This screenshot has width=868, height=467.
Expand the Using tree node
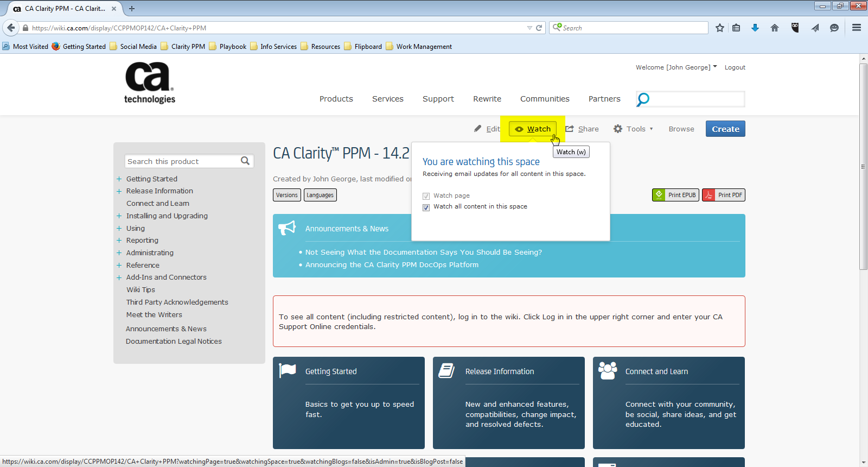[119, 228]
